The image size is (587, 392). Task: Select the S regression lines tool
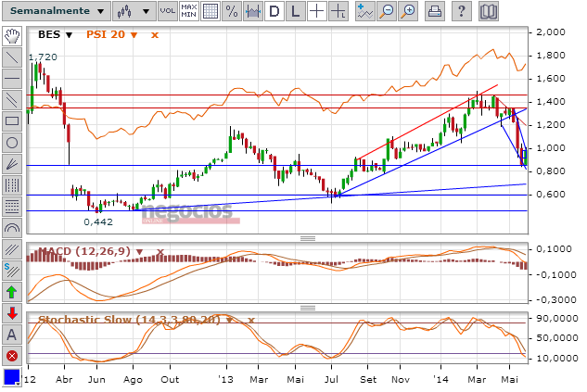click(x=12, y=271)
